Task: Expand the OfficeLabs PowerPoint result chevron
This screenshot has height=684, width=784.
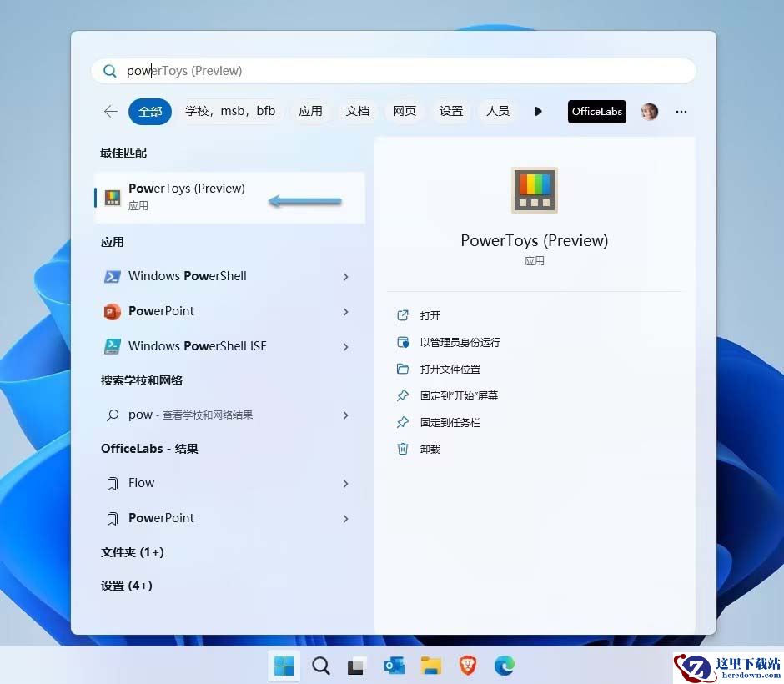Action: 345,519
